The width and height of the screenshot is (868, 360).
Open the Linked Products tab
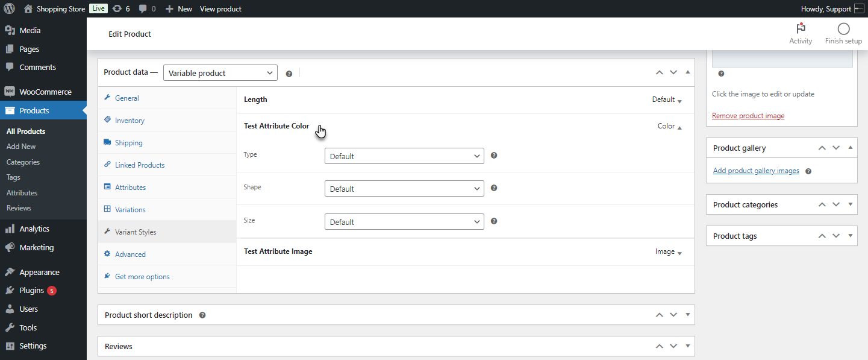(x=167, y=165)
